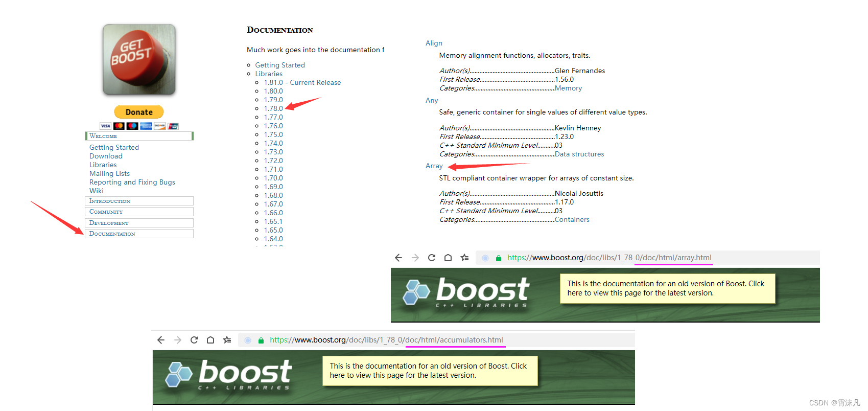Screen dimensions: 868x411
Task: Open Getting Started in the Documentation list
Action: pos(280,65)
